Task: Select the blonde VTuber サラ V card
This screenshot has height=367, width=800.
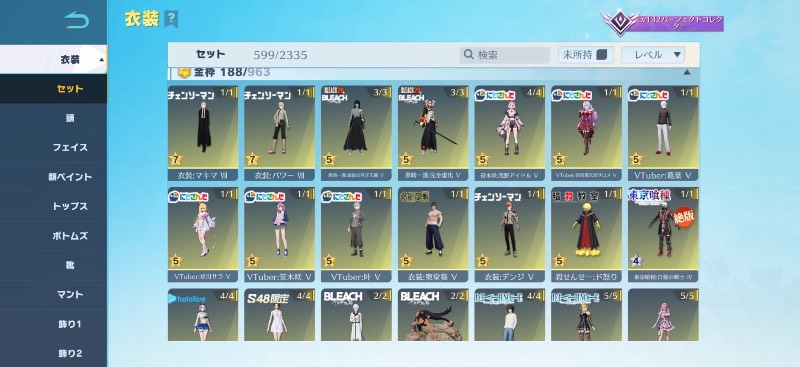Action: point(203,235)
